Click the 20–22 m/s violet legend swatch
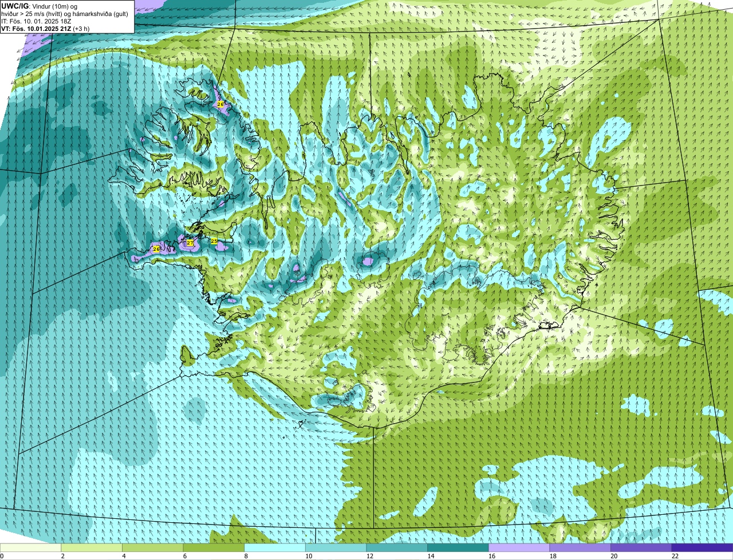Screen dimensions: 733x560 (x=641, y=547)
